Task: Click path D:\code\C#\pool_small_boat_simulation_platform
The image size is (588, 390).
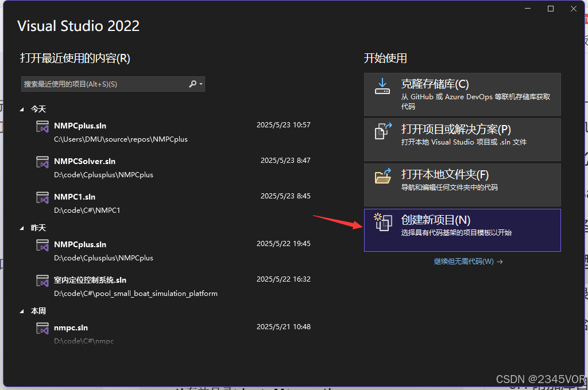Action: (136, 294)
